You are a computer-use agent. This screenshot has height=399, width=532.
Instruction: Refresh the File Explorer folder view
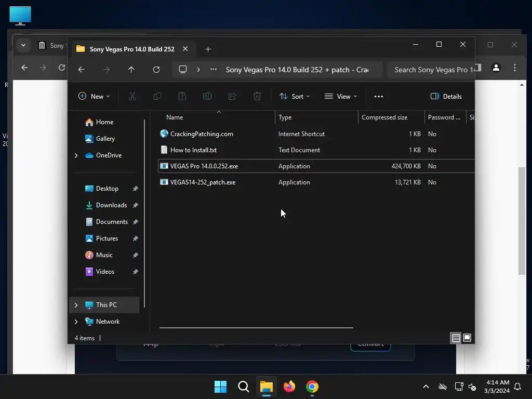point(156,70)
